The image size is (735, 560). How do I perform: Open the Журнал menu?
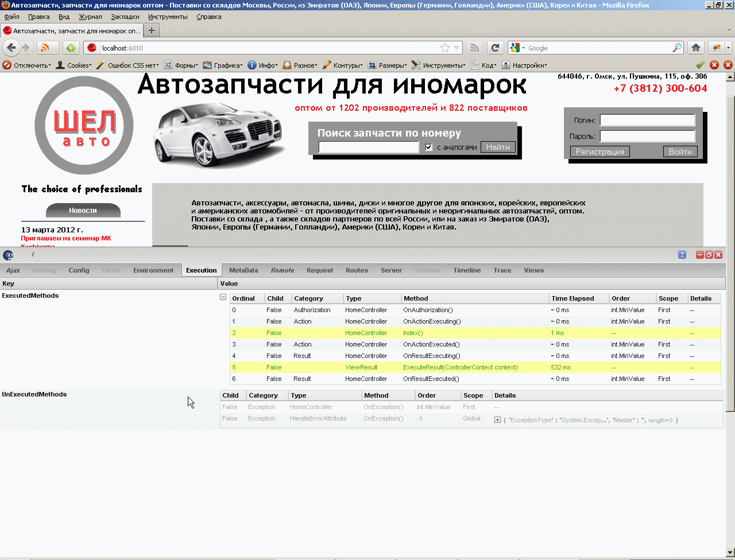[x=90, y=17]
